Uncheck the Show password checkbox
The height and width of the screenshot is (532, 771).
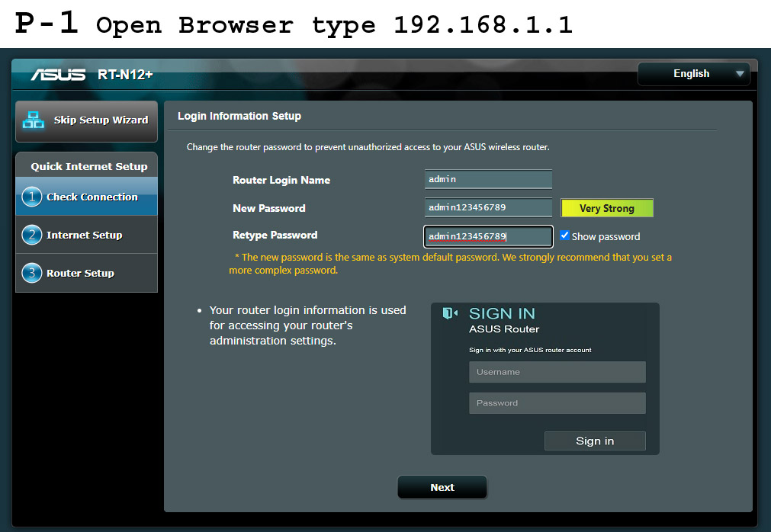564,236
